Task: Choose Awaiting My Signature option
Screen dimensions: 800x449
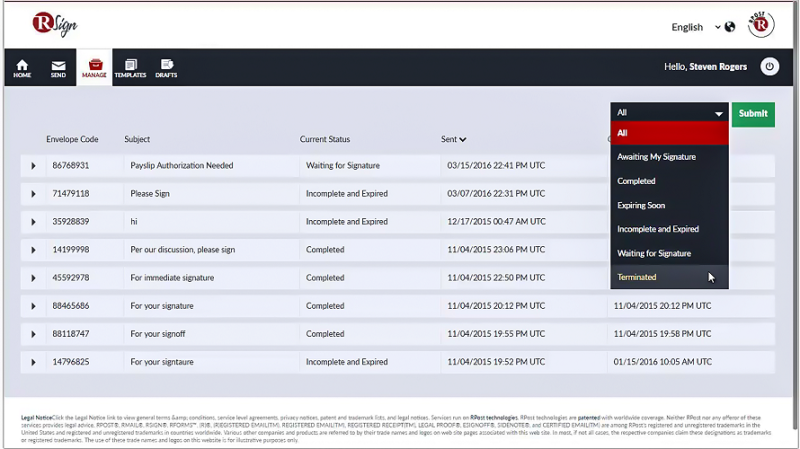Action: click(669, 157)
